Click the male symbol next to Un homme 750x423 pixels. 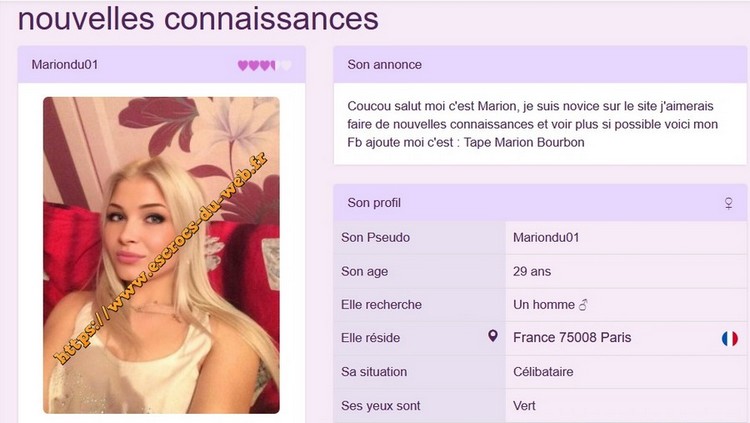583,305
